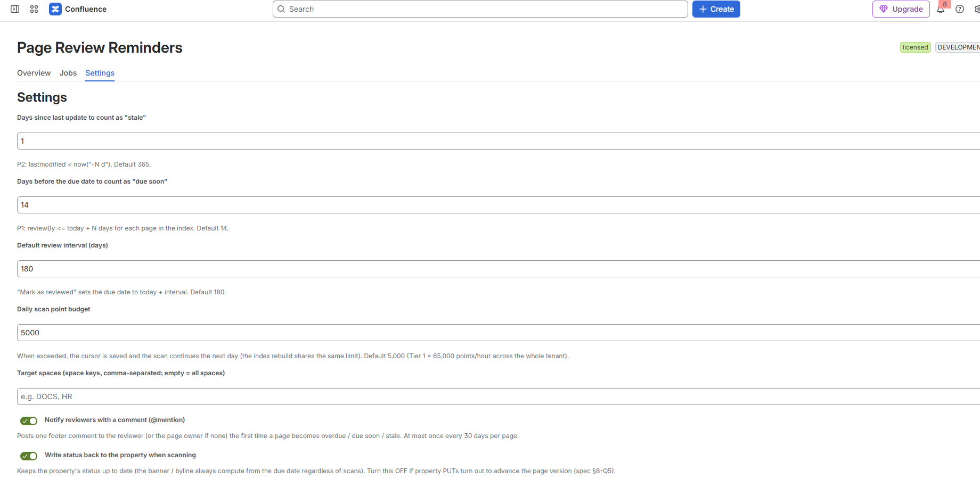The width and height of the screenshot is (980, 479).
Task: Click the Create button
Action: [716, 9]
